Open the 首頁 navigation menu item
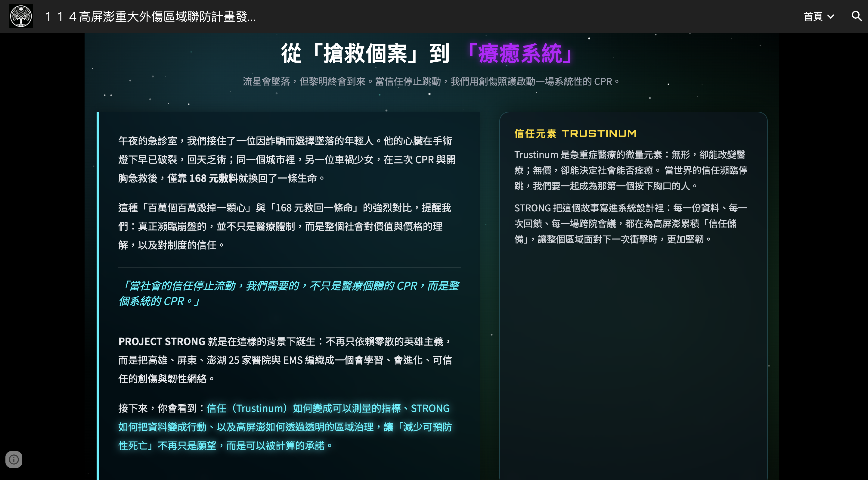The width and height of the screenshot is (868, 480). click(x=813, y=16)
